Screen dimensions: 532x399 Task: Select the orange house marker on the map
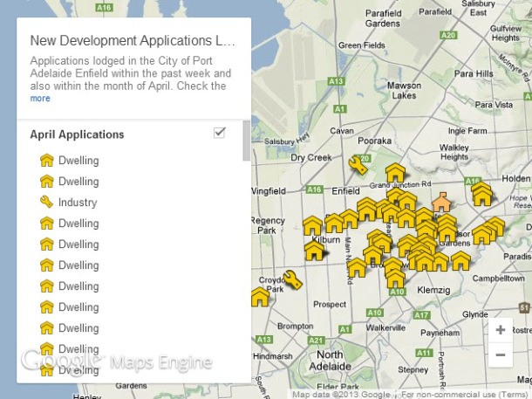pos(441,202)
